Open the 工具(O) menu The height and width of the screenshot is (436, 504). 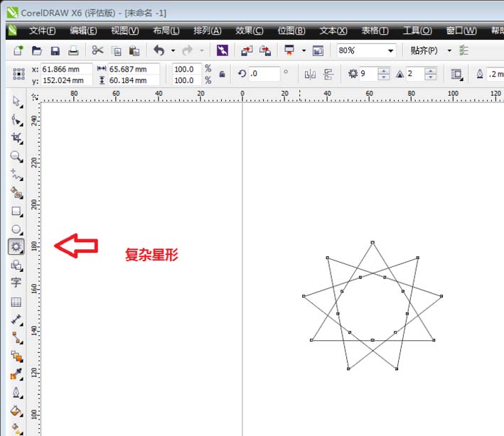[x=417, y=31]
